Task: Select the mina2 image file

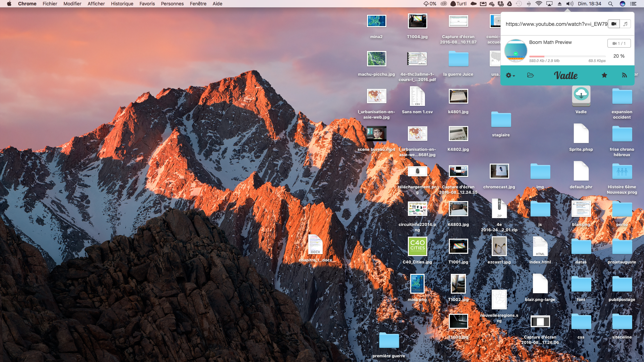Action: [x=376, y=21]
